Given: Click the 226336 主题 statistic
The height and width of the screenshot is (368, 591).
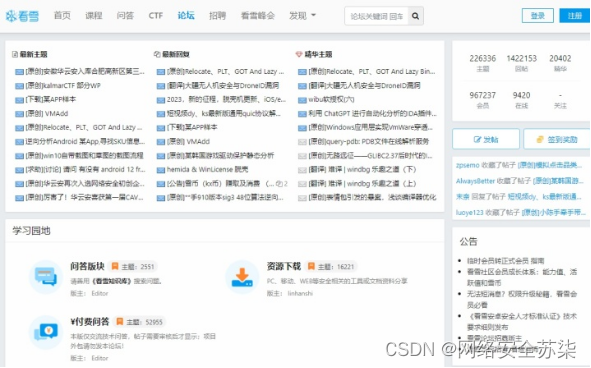Looking at the screenshot, I should pos(482,63).
